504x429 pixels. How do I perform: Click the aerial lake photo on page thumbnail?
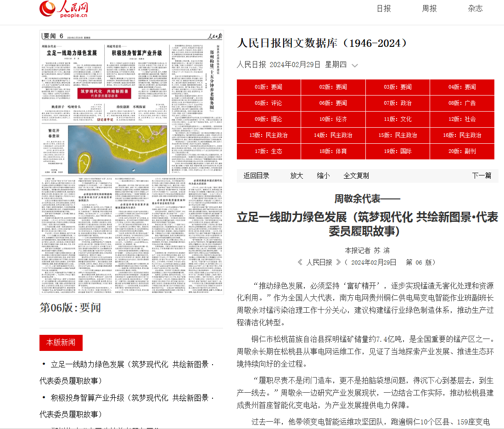118,150
